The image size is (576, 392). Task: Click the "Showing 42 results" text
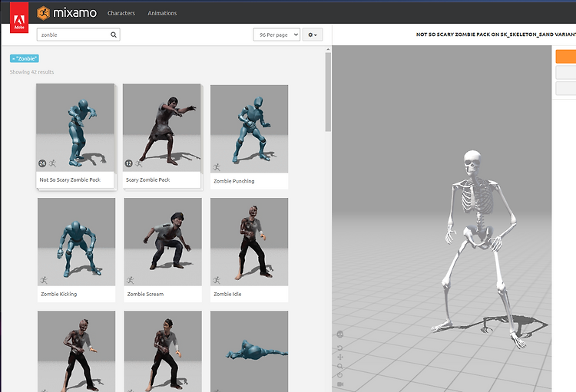31,72
